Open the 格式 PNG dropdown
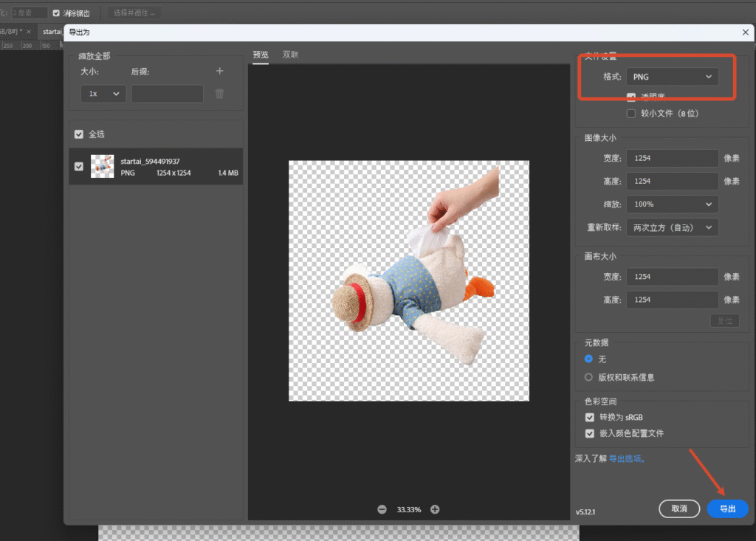Screen dimensions: 756x541 pyautogui.click(x=672, y=77)
